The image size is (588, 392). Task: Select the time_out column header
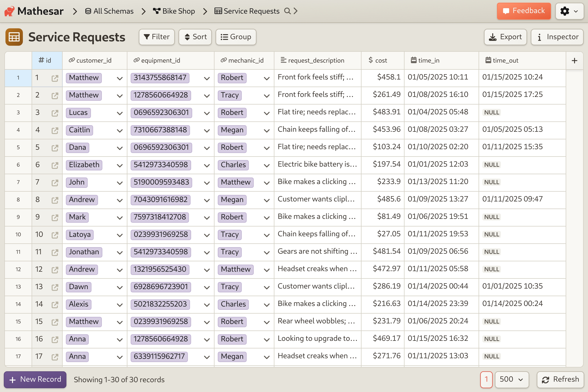[522, 60]
